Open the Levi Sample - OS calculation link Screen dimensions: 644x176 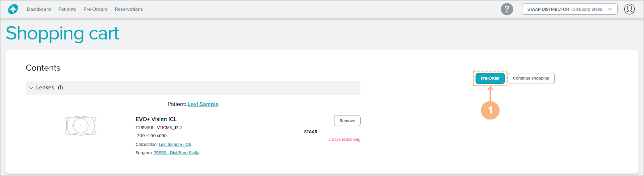tap(175, 144)
